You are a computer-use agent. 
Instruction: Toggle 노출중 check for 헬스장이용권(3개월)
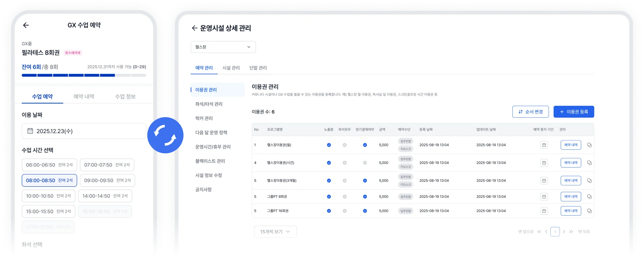(x=329, y=181)
